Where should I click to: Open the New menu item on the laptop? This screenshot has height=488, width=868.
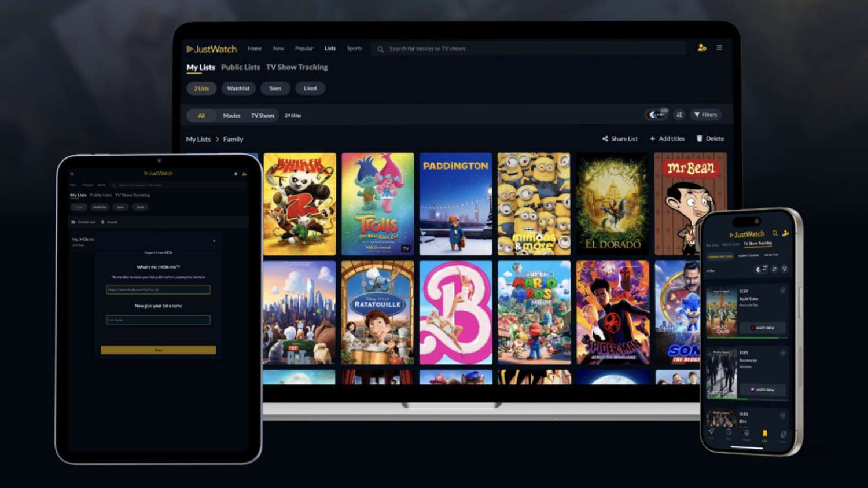278,49
